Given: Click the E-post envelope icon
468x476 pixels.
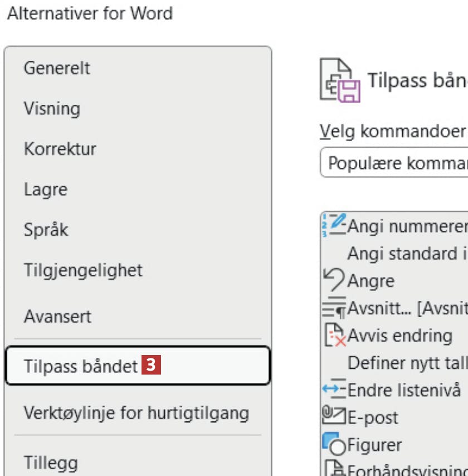Looking at the screenshot, I should [x=334, y=415].
